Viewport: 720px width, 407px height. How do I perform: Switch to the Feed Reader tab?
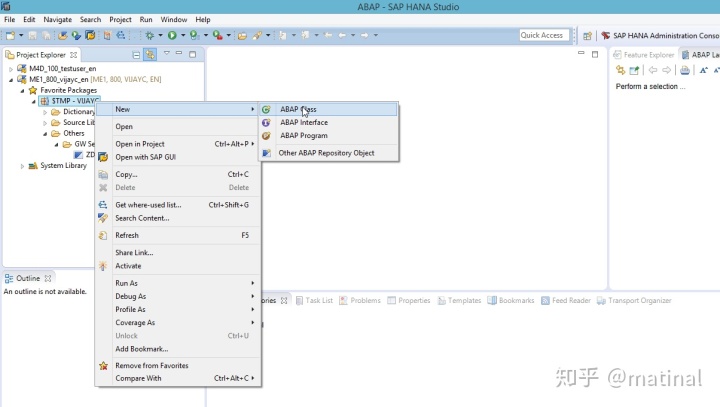click(x=566, y=300)
